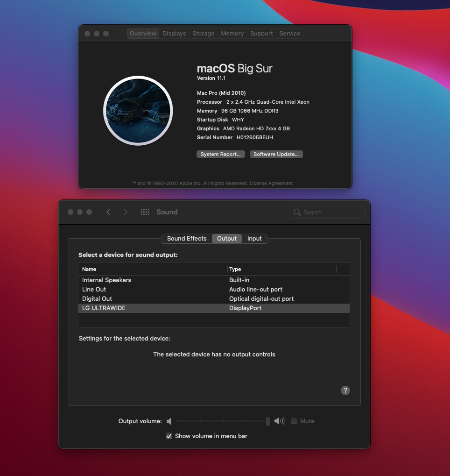
Task: Click the Version 11.1 text
Action: click(x=211, y=78)
